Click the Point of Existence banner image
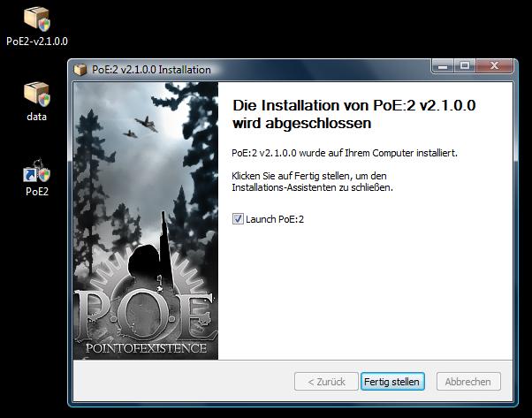The height and width of the screenshot is (418, 532). click(x=146, y=221)
